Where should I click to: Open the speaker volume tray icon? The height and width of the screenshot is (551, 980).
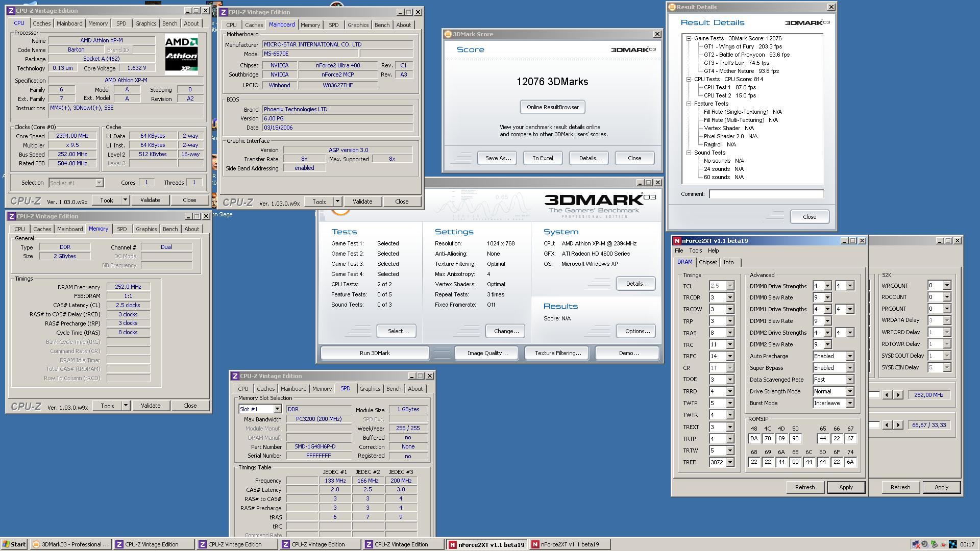pyautogui.click(x=925, y=544)
